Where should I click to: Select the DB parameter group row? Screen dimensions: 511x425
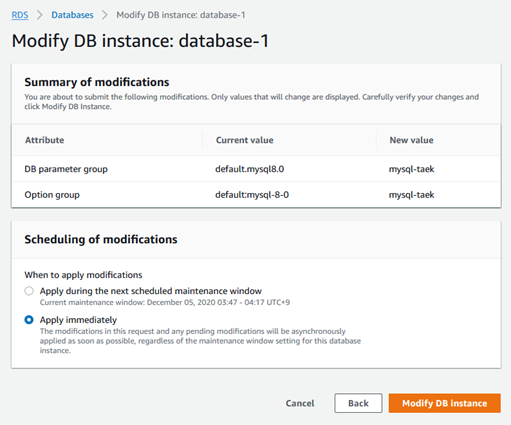(256, 169)
